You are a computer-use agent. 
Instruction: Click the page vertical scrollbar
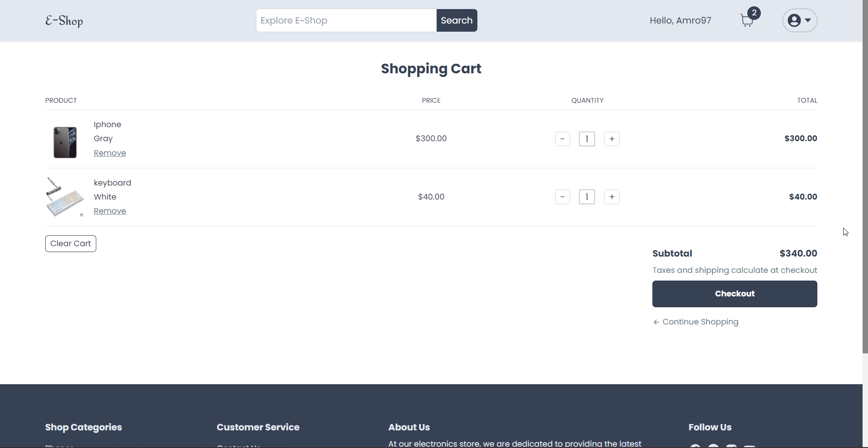(865, 181)
